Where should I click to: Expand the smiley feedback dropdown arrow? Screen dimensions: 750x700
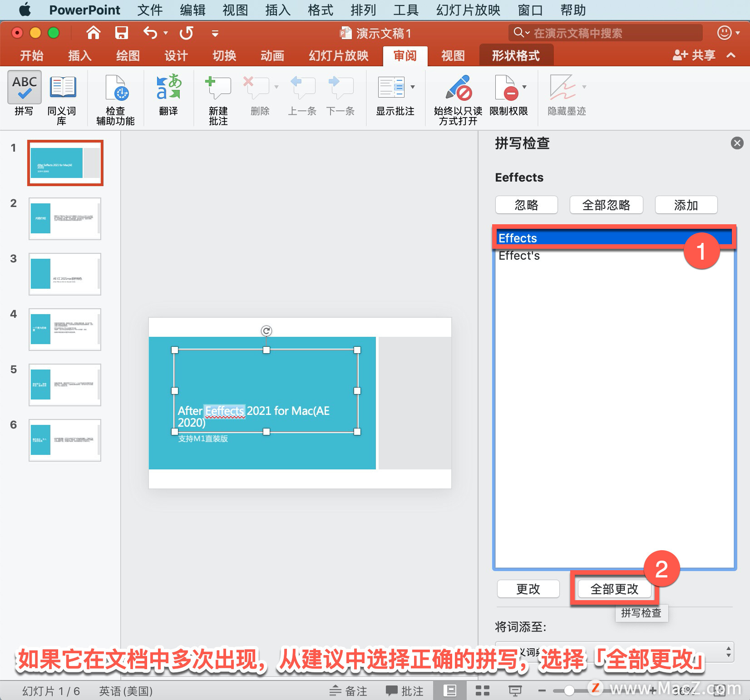click(738, 33)
